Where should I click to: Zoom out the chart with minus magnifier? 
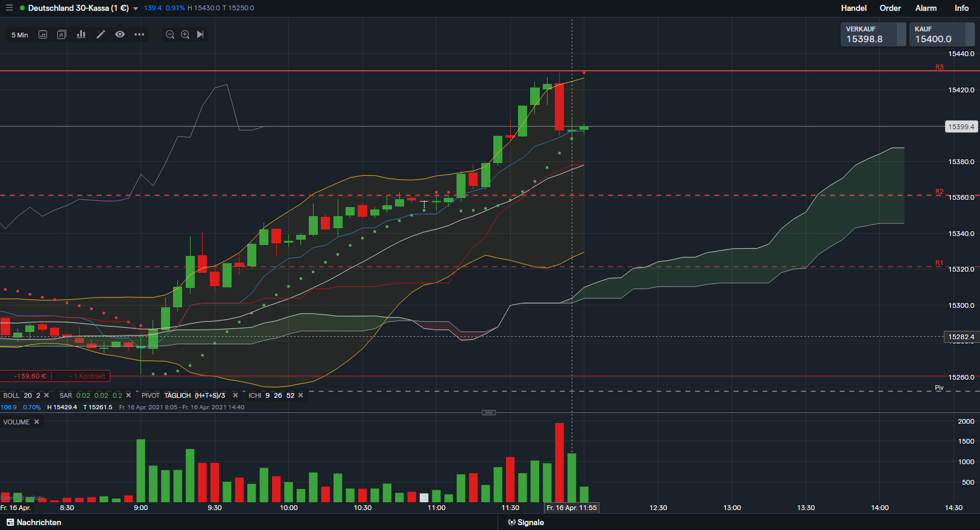170,34
